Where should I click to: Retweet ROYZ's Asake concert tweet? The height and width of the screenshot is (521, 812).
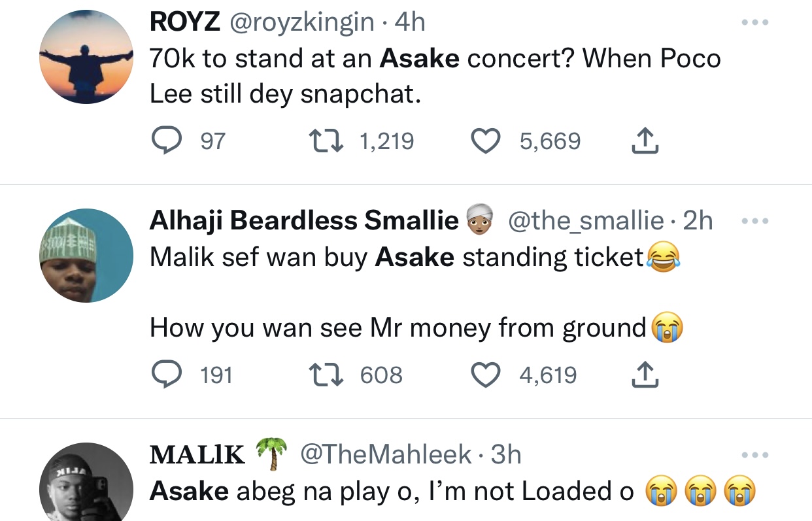pos(325,141)
